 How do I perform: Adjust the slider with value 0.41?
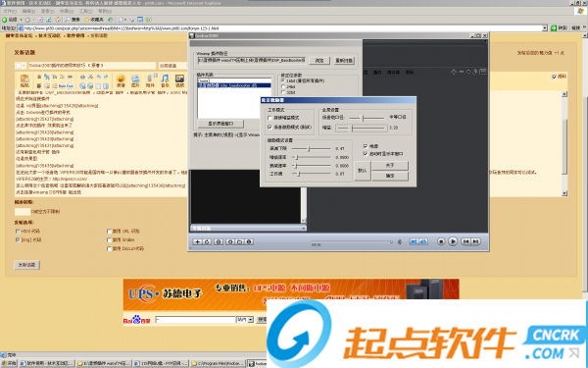[312, 149]
